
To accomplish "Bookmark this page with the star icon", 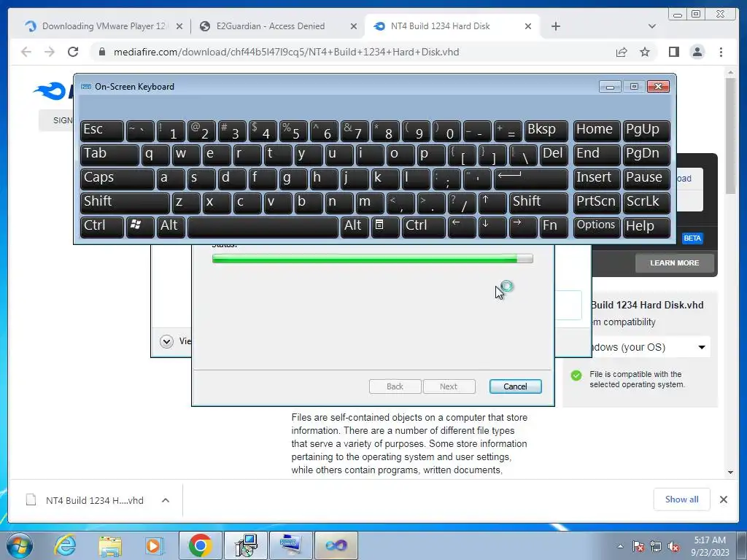I will 645,52.
